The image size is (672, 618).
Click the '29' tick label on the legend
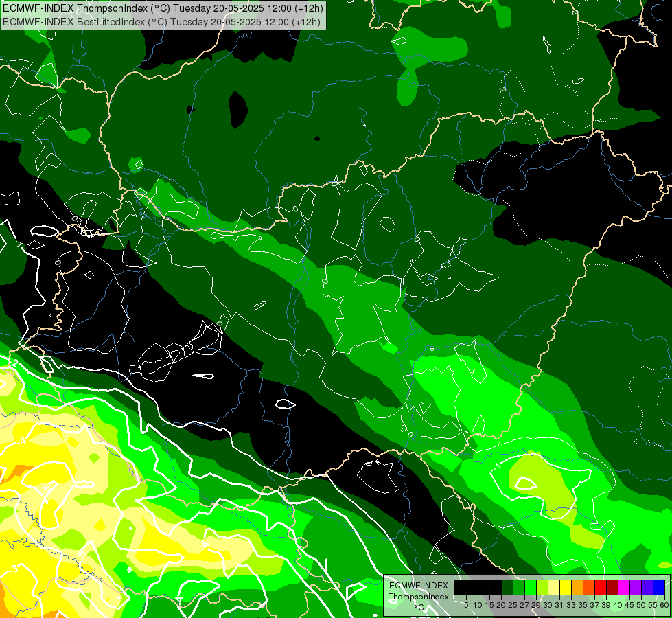pos(536,605)
